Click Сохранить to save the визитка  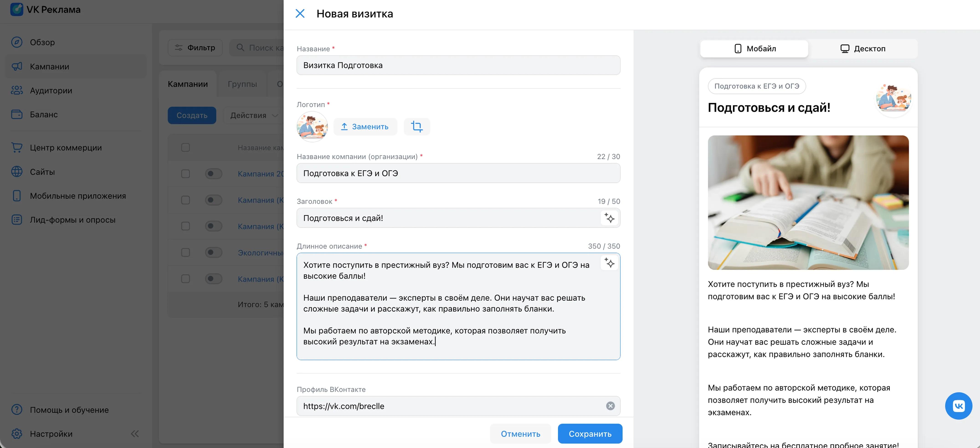point(590,434)
